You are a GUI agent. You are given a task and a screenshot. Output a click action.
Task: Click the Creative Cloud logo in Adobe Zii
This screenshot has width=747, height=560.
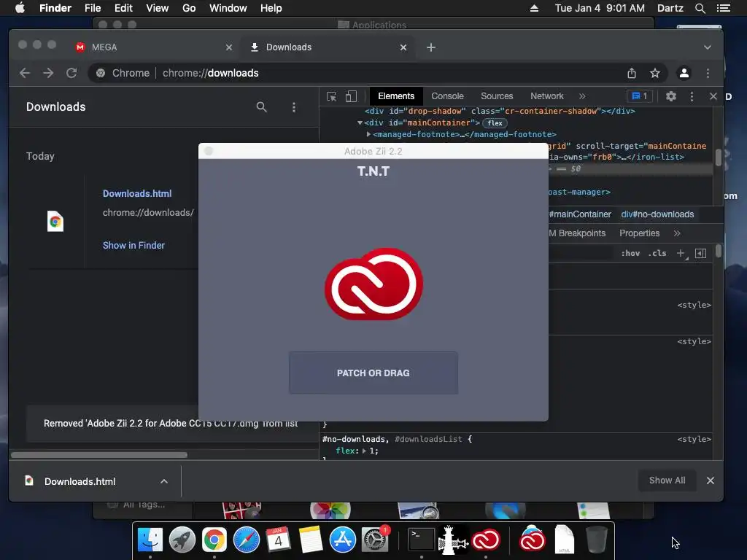373,284
